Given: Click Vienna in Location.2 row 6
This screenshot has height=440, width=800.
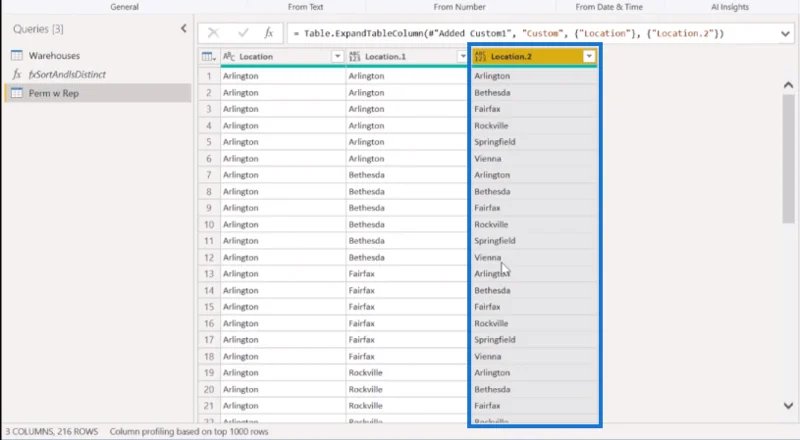Looking at the screenshot, I should (x=487, y=159).
